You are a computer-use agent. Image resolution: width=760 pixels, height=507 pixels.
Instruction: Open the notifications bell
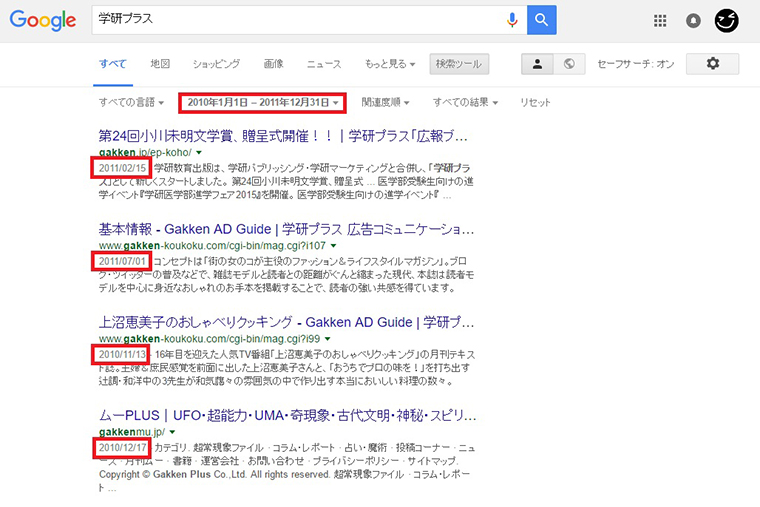point(693,20)
